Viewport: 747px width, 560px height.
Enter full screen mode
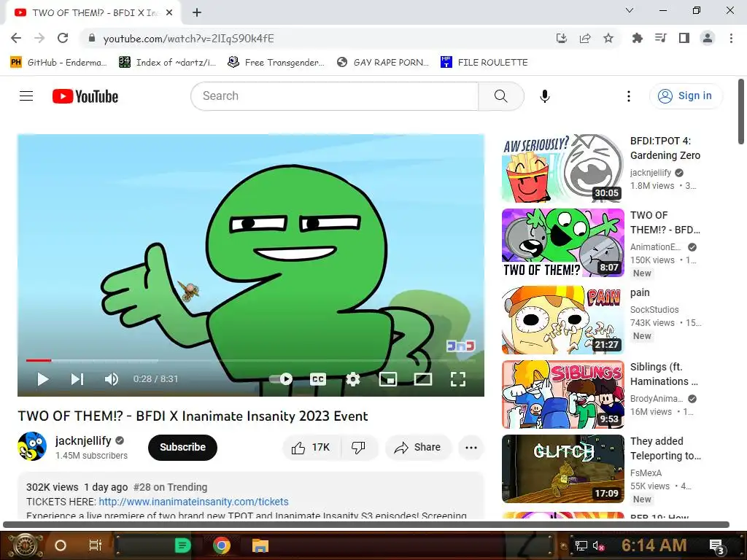coord(458,379)
